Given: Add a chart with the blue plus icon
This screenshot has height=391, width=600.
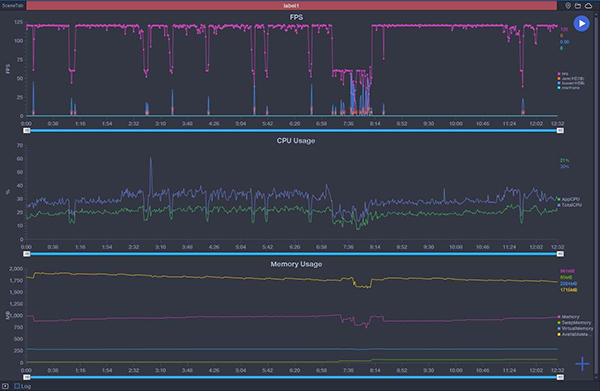Looking at the screenshot, I should [582, 363].
